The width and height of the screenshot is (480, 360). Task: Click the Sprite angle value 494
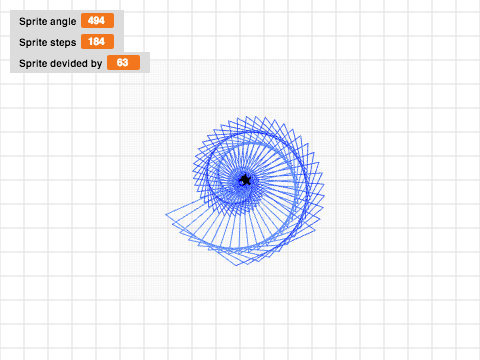pos(97,21)
